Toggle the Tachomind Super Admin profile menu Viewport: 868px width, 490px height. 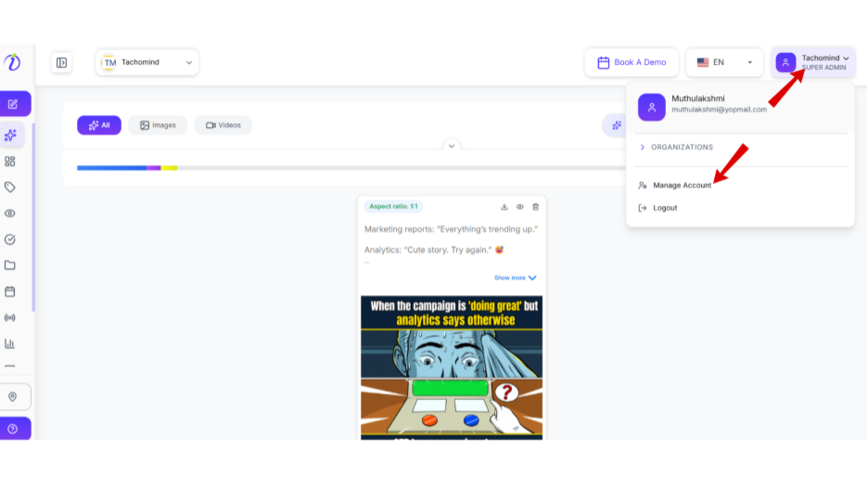[813, 62]
